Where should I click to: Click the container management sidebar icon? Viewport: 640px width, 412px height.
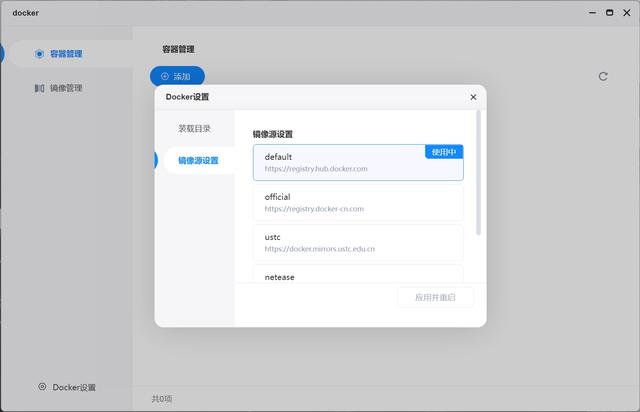[x=39, y=54]
